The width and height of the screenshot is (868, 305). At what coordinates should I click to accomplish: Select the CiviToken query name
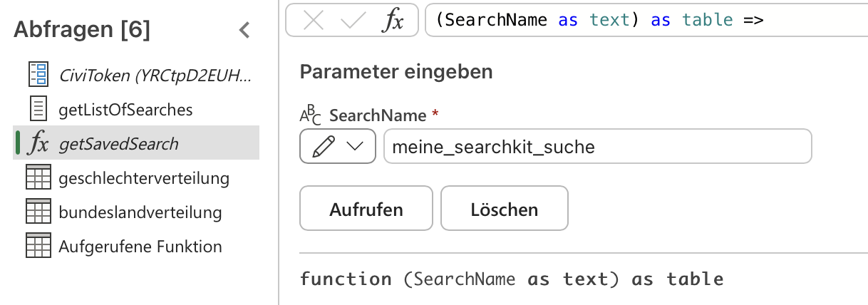(x=155, y=74)
